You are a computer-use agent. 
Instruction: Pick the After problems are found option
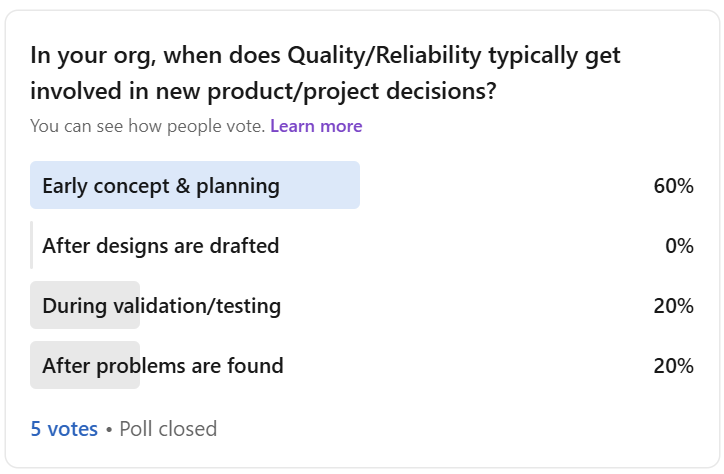tap(163, 366)
